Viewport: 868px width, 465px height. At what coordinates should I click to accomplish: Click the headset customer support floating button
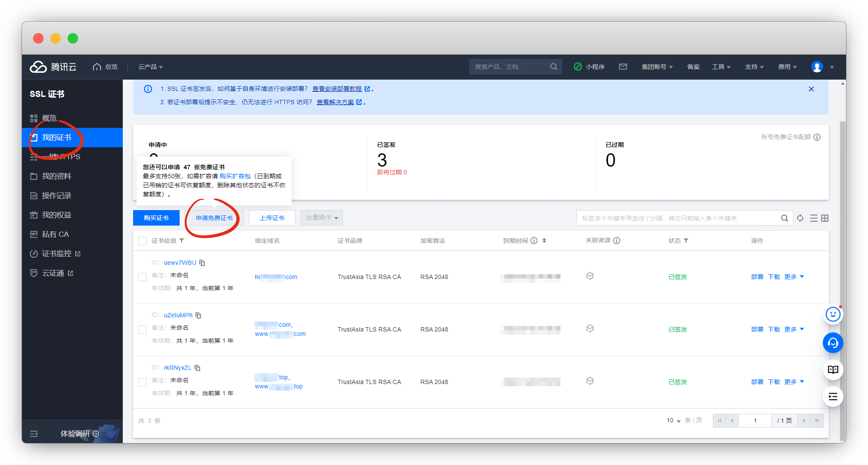tap(833, 343)
